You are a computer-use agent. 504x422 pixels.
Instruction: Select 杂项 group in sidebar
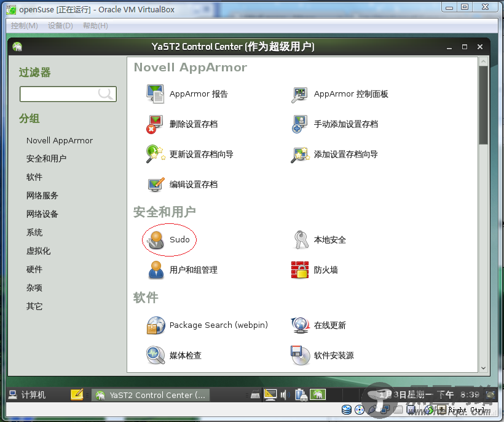point(34,287)
